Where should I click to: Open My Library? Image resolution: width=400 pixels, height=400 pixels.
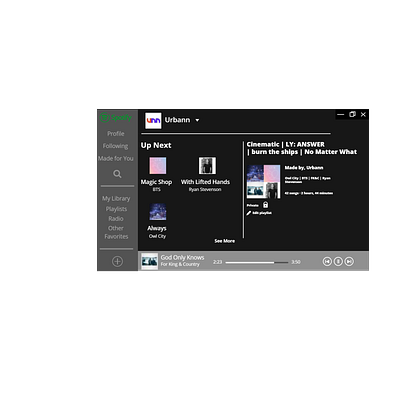click(x=116, y=198)
